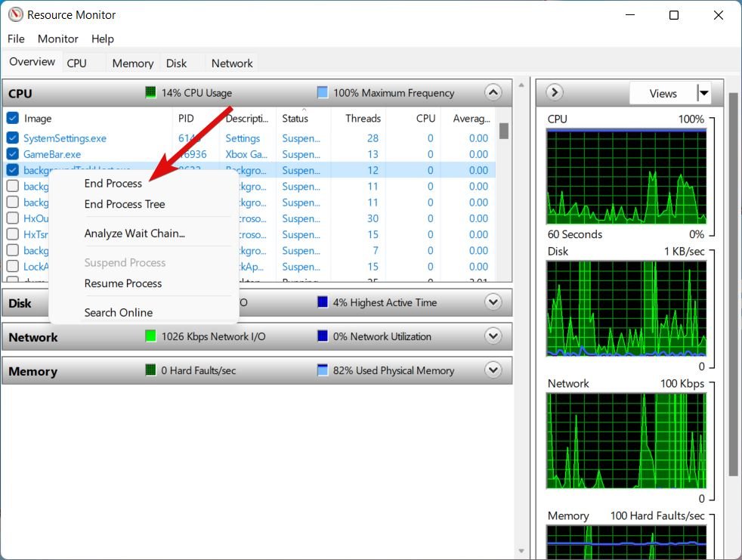742x560 pixels.
Task: Toggle the select-all Image header checkbox
Action: pos(13,119)
